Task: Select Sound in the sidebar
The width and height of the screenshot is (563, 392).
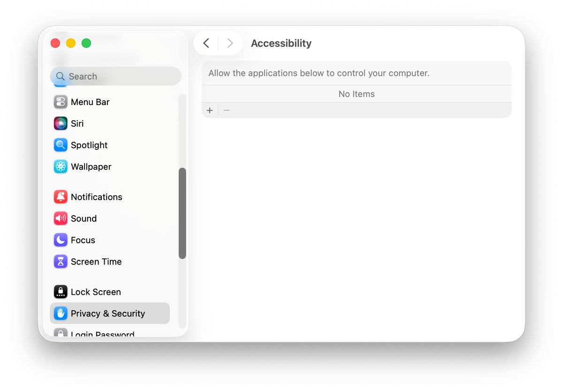Action: click(110, 219)
